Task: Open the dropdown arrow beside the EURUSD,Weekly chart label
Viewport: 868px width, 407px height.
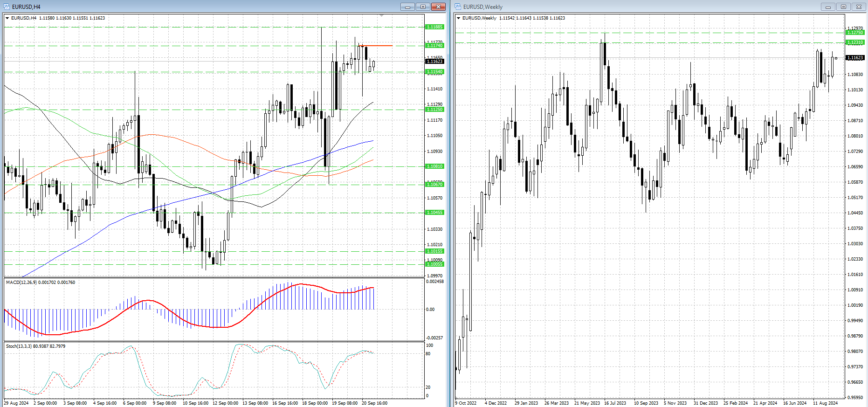Action: [458, 18]
